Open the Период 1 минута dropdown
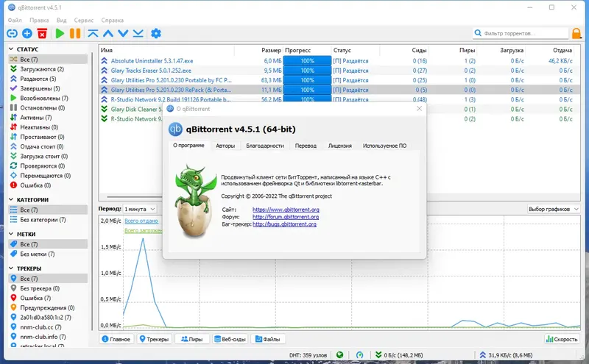 point(140,209)
